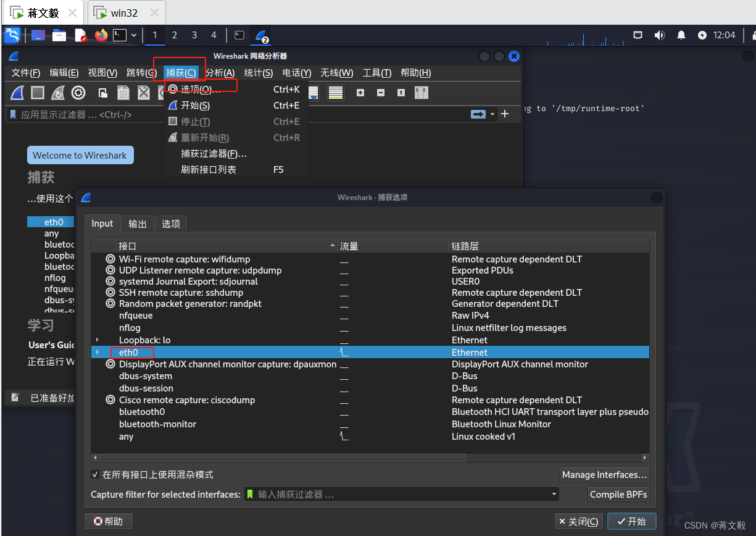Launch Firefox from the panel

click(101, 35)
